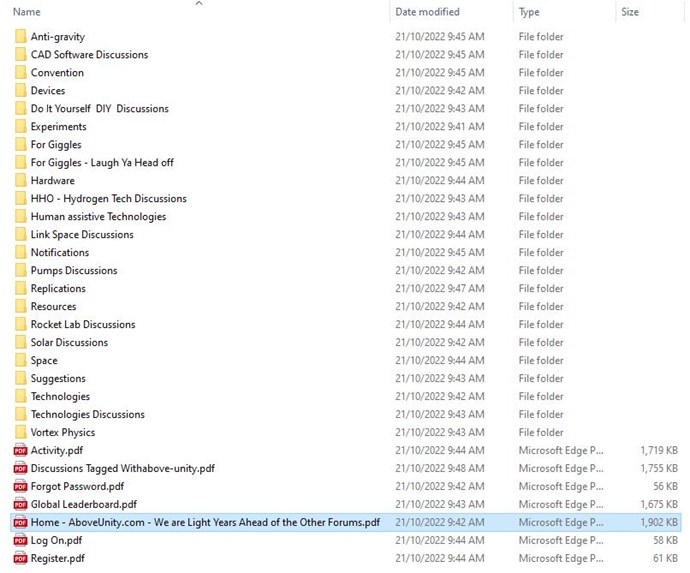
Task: Select the 'Technologies Discussions' folder name
Action: pos(88,415)
